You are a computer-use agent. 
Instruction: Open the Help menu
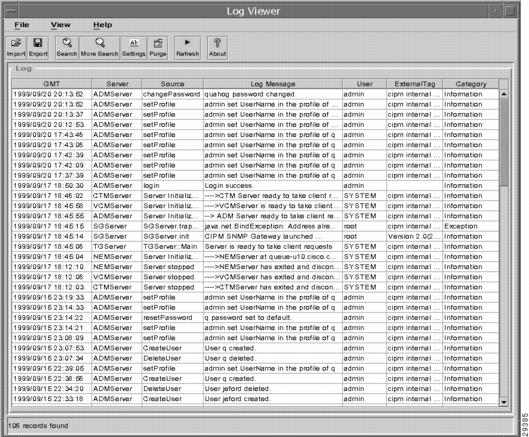coord(103,25)
